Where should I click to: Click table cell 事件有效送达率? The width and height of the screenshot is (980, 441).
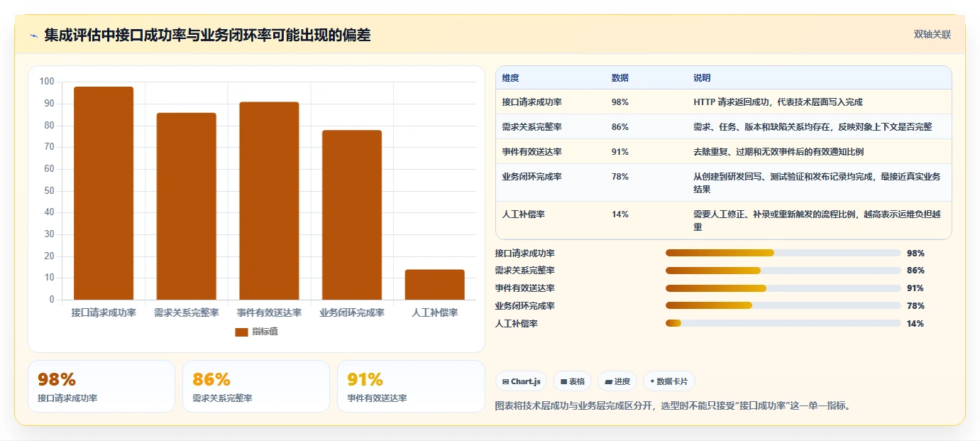532,152
